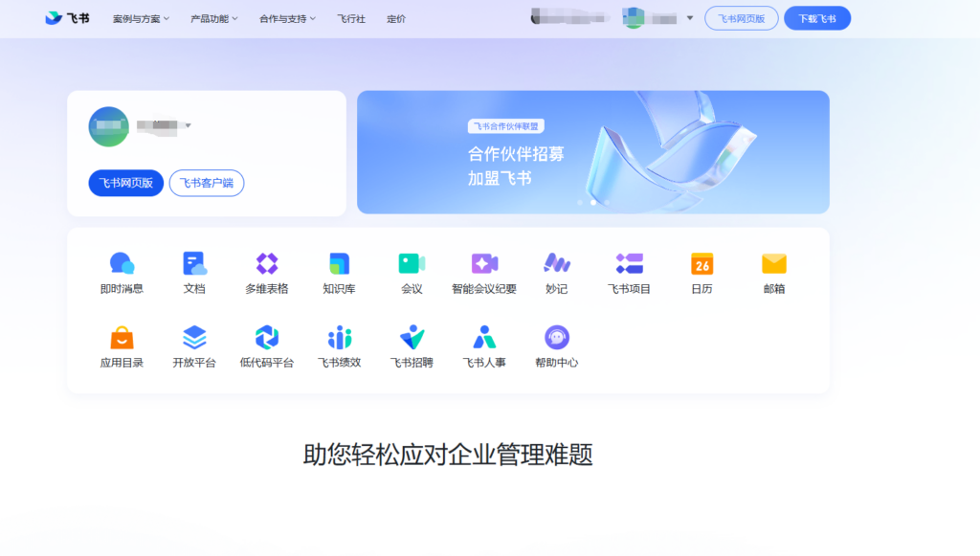Click the 妙记 app icon
Viewport: 980px width, 556px height.
557,265
